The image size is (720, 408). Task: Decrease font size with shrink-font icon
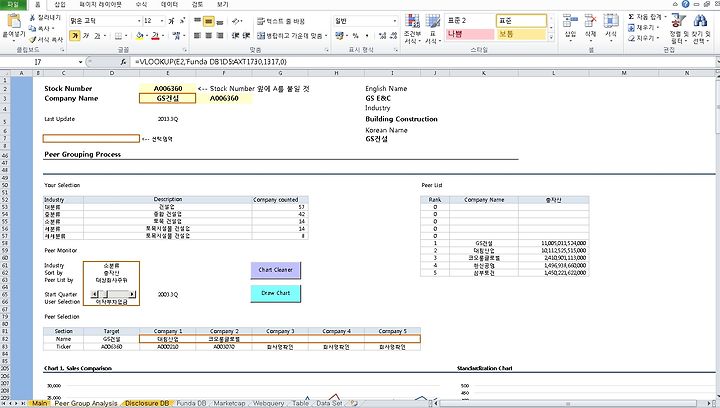182,21
